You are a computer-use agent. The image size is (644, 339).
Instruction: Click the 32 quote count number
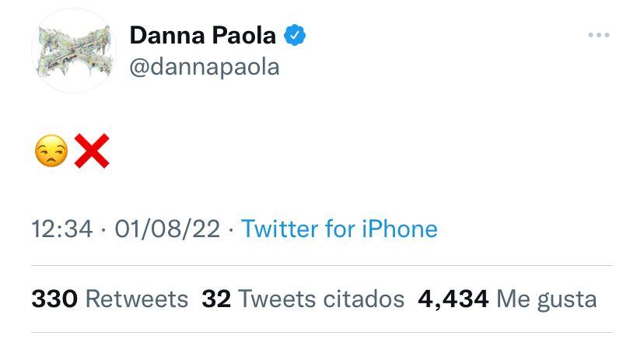click(x=216, y=299)
